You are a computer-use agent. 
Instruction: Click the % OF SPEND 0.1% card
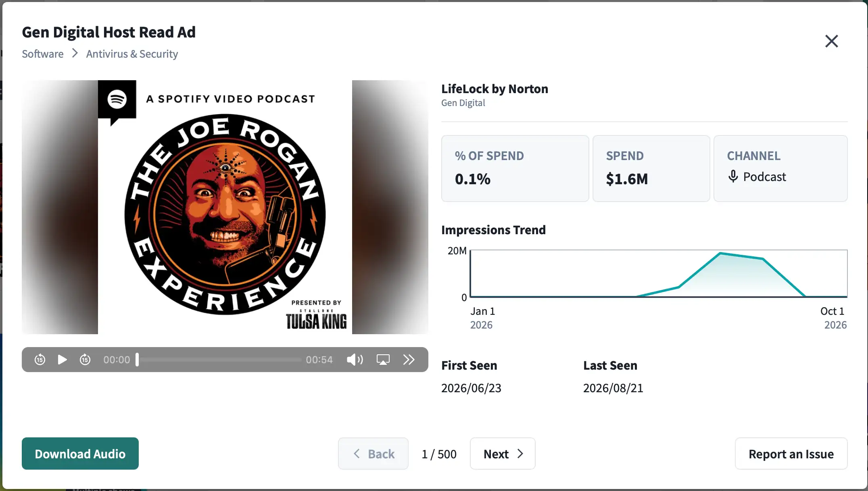click(x=515, y=169)
